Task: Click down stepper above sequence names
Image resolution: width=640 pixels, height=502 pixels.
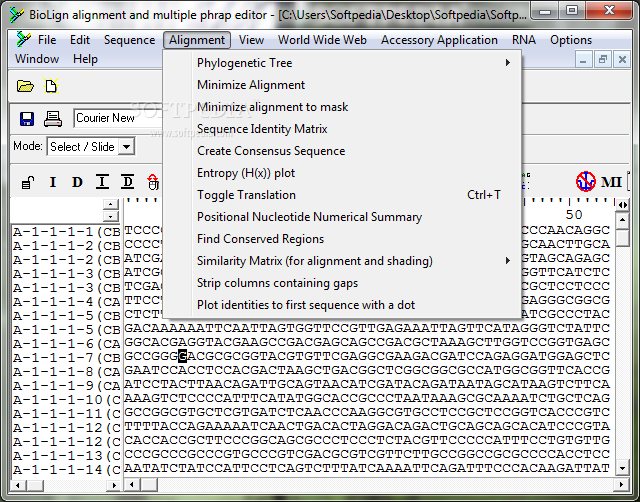Action: tap(111, 216)
